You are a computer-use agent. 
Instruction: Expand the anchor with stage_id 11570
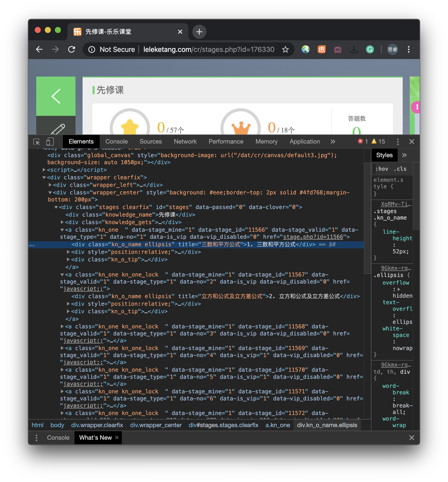tap(62, 370)
